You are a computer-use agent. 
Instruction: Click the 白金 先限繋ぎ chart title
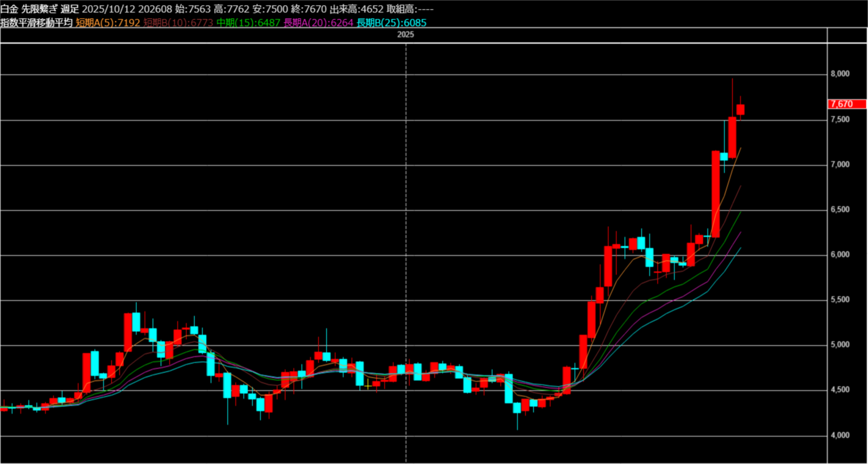point(29,9)
